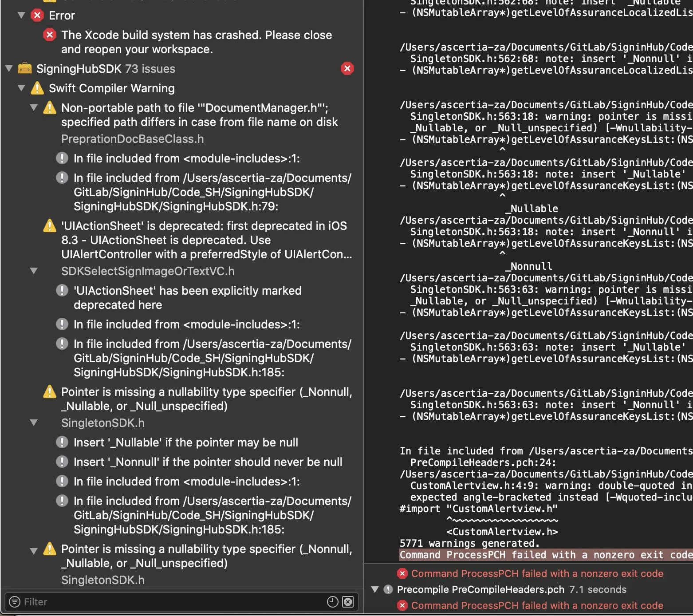Image resolution: width=693 pixels, height=616 pixels.
Task: Toggle the errors-only filter button
Action: click(x=348, y=601)
